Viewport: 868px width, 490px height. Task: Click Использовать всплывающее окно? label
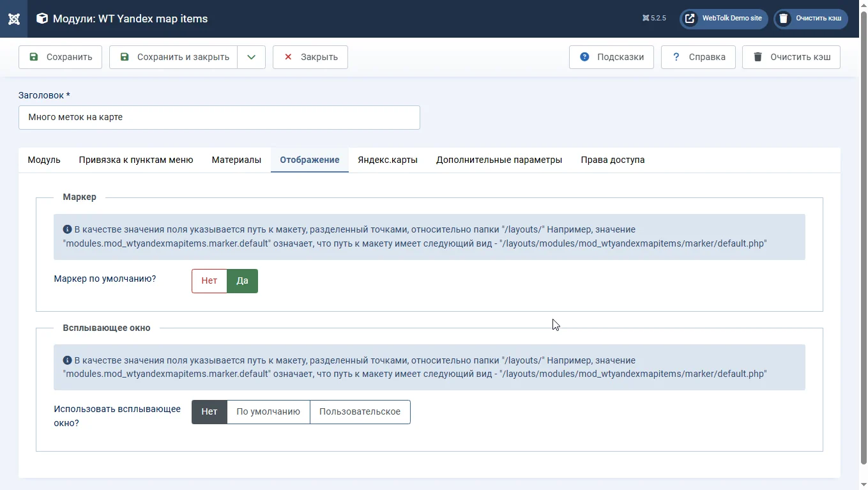pos(118,416)
